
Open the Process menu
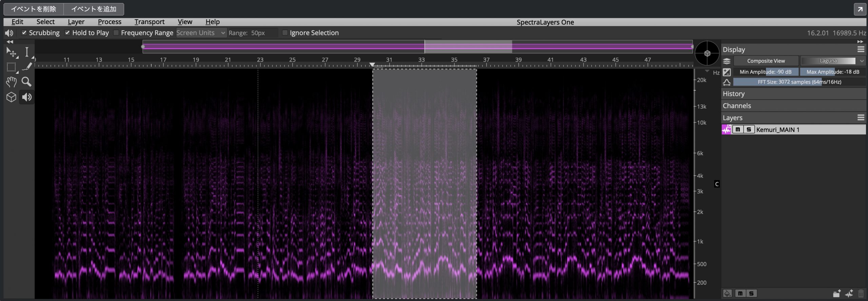pos(110,22)
